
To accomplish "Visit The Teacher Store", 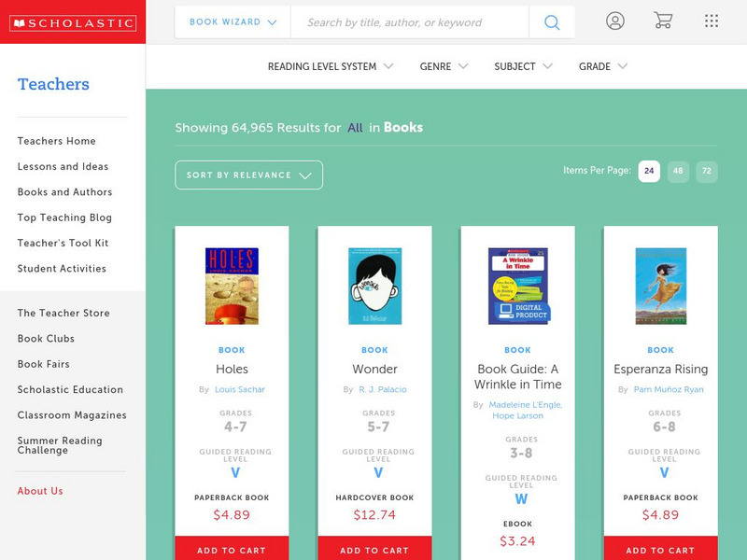I will click(63, 313).
